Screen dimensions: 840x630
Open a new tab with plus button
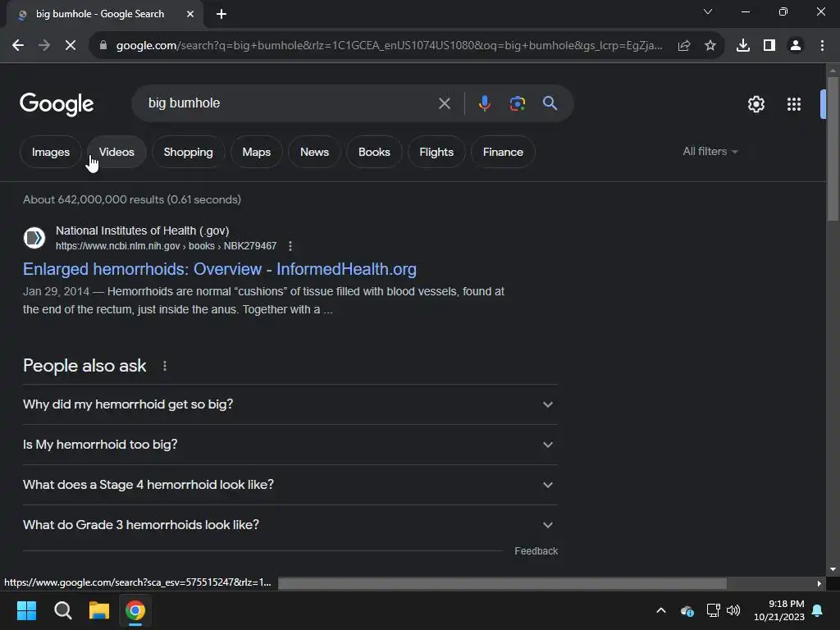(221, 14)
